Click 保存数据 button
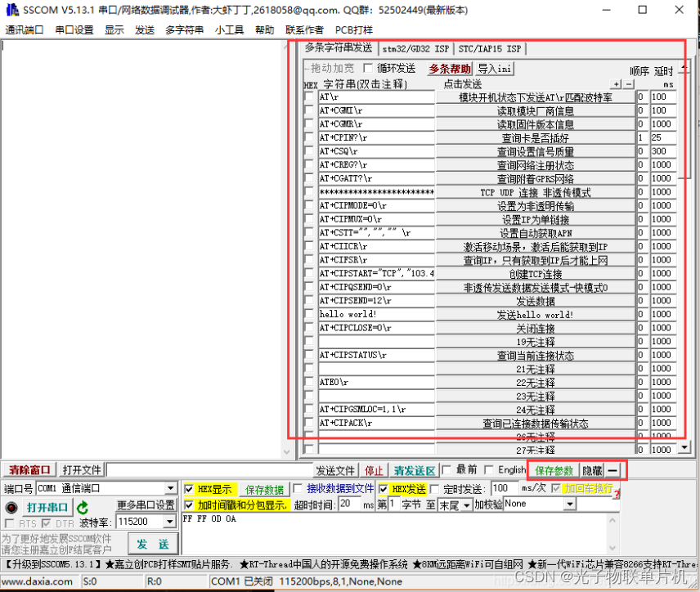 click(x=264, y=490)
